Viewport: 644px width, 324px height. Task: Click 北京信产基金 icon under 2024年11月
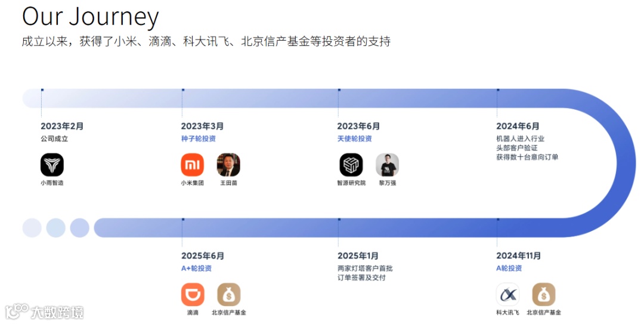click(x=544, y=294)
